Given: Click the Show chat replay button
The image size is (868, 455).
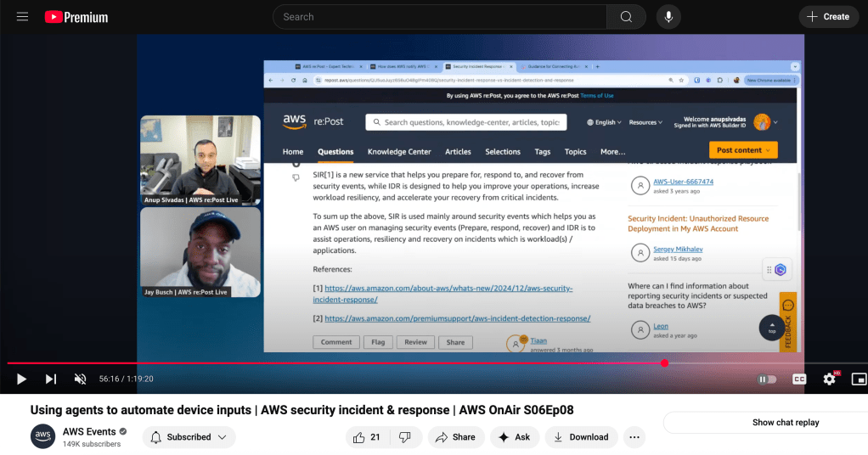Looking at the screenshot, I should [x=786, y=422].
